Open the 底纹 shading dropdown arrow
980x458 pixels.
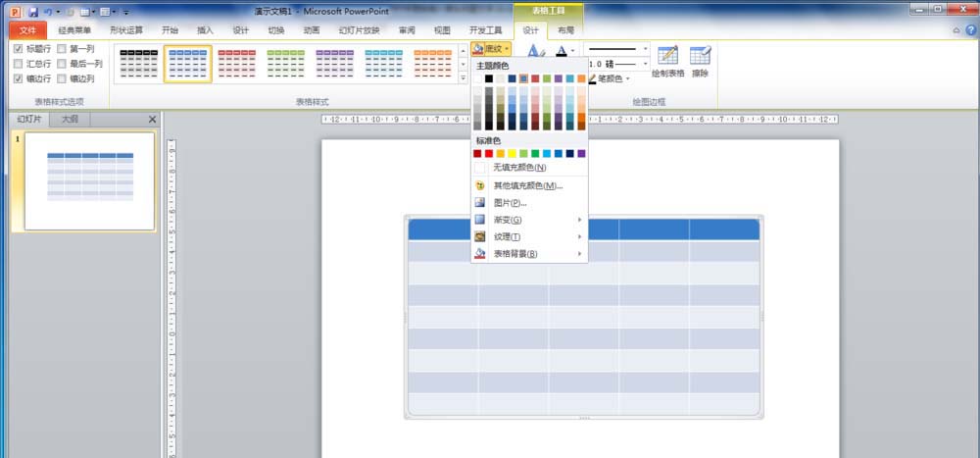[507, 48]
